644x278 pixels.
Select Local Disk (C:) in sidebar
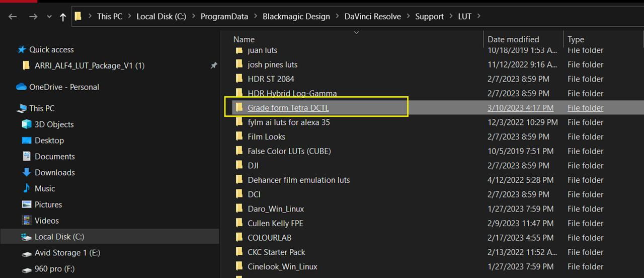coord(59,237)
